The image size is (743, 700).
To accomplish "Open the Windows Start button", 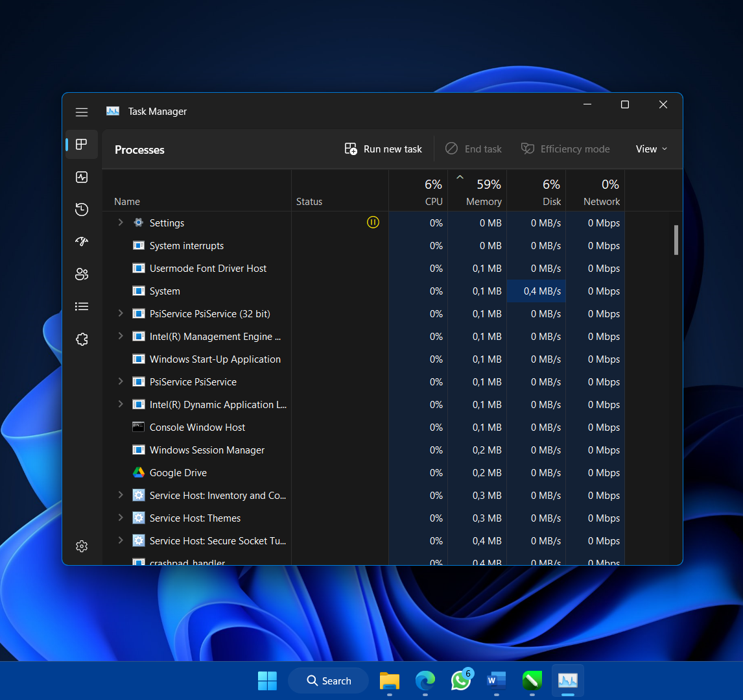I will [x=267, y=681].
